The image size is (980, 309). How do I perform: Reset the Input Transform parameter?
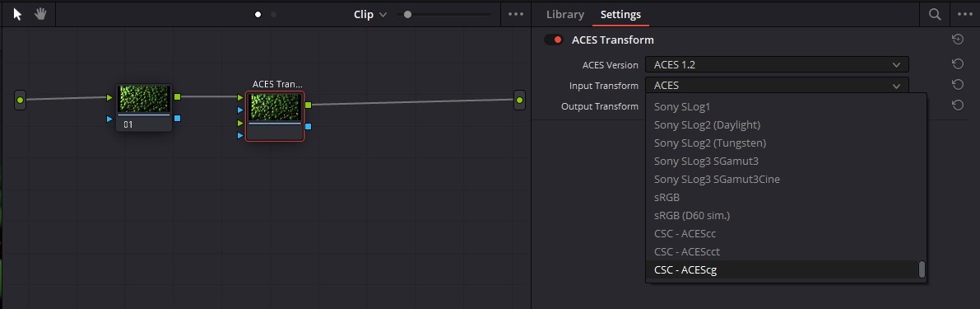pyautogui.click(x=958, y=84)
